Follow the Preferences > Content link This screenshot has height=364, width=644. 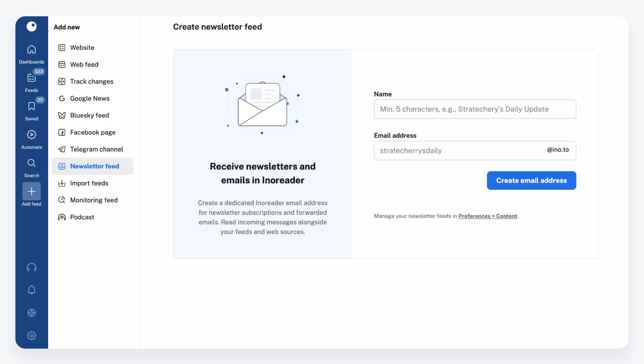point(488,216)
